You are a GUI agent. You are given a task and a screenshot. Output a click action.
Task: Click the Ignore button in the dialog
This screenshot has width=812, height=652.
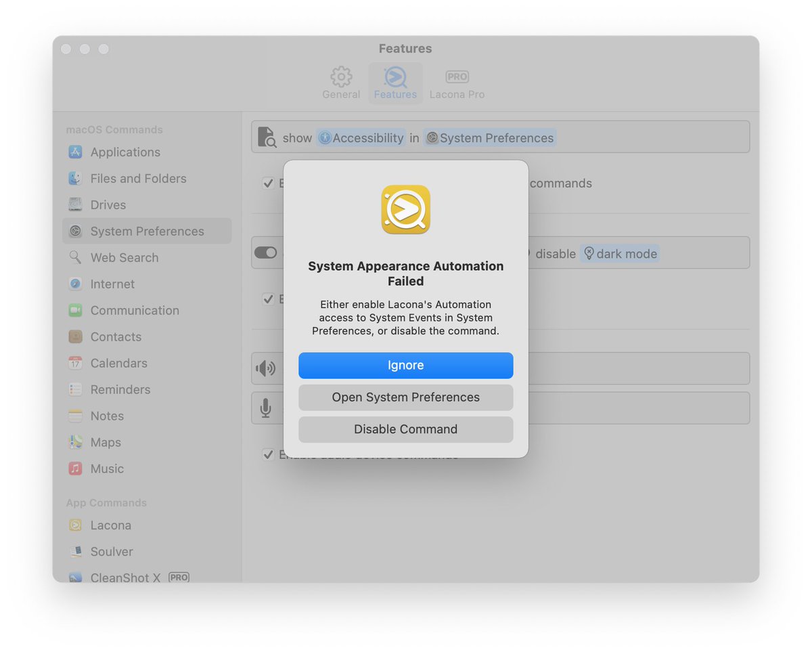(x=405, y=366)
